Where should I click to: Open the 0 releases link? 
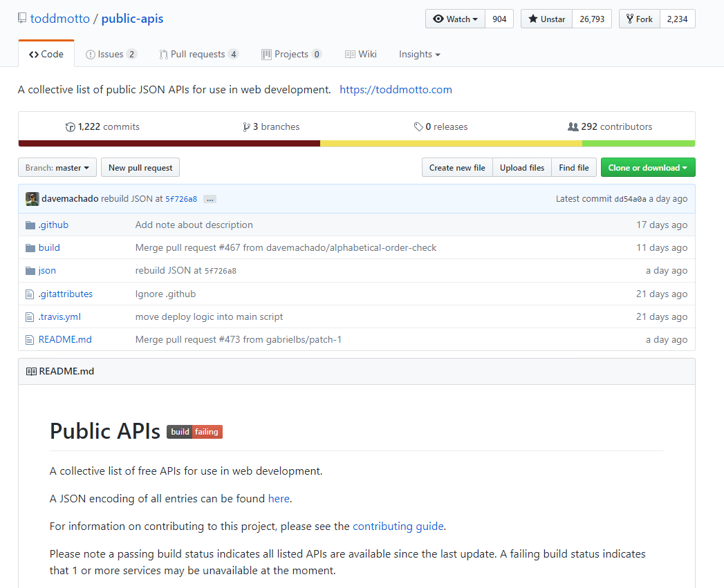click(x=441, y=126)
